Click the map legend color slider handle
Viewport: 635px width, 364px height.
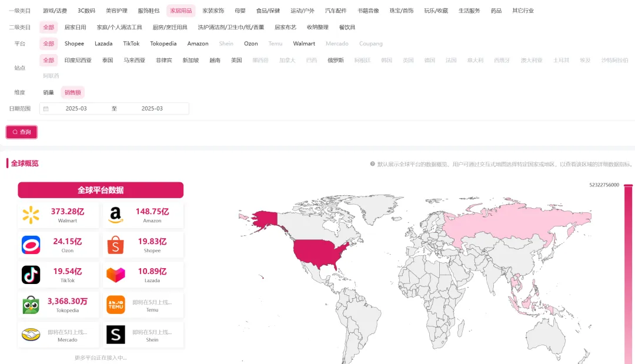pyautogui.click(x=628, y=186)
